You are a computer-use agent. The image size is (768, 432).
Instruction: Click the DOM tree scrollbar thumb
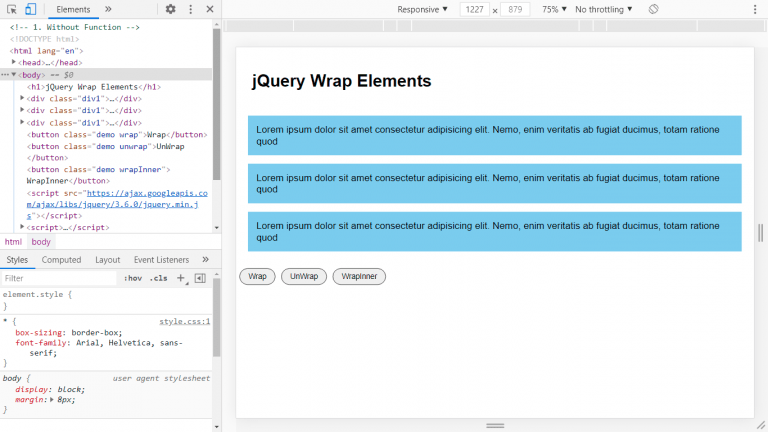[216, 104]
